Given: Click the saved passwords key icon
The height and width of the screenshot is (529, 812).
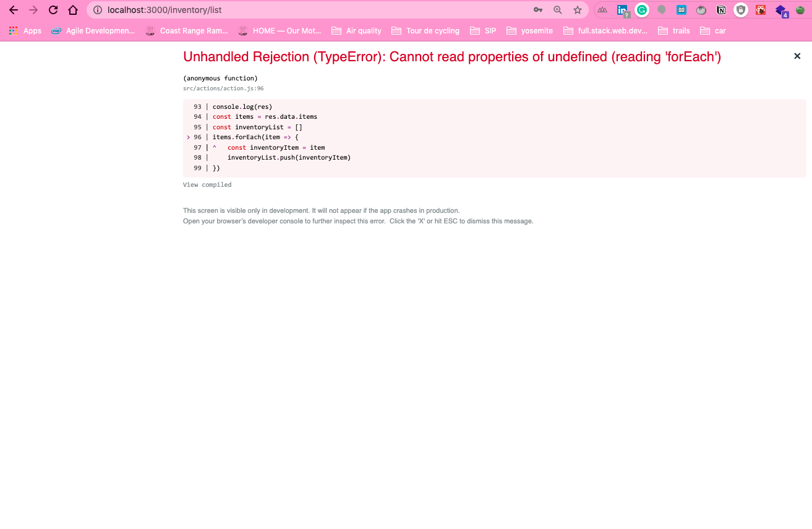Looking at the screenshot, I should (x=537, y=10).
